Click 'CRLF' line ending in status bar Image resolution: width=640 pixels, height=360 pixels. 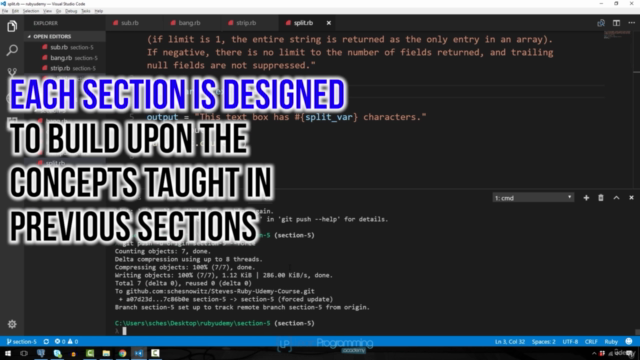tap(591, 342)
